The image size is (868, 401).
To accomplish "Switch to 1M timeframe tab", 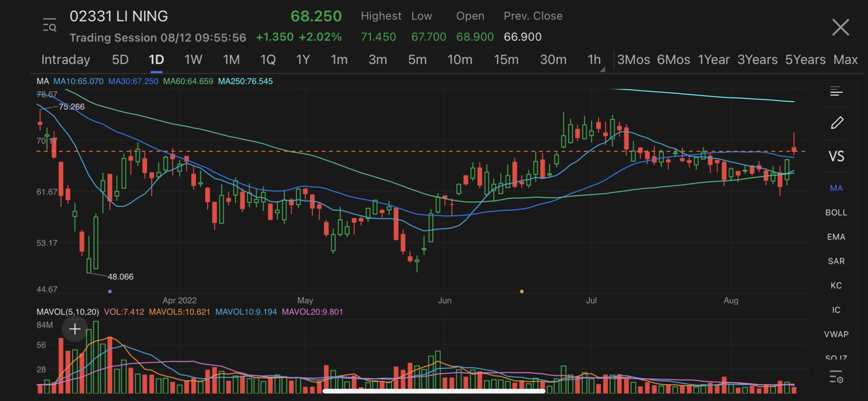I will click(231, 59).
